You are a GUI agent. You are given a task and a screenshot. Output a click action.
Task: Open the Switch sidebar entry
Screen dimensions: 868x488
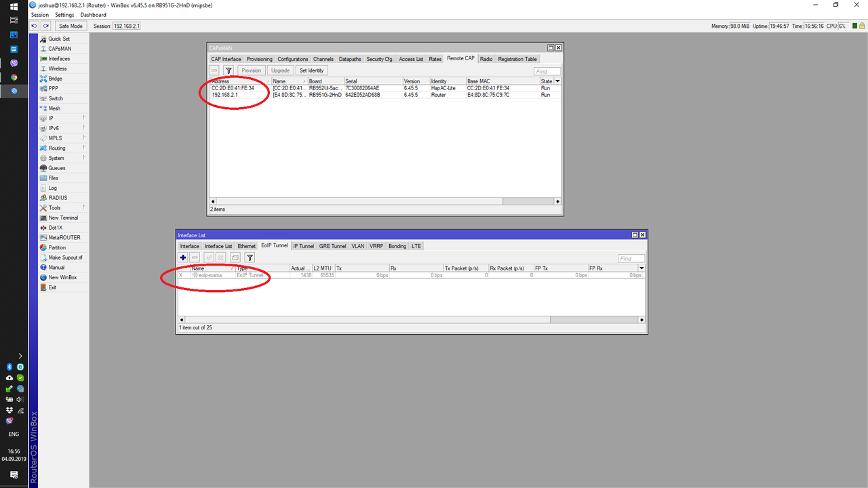click(56, 98)
